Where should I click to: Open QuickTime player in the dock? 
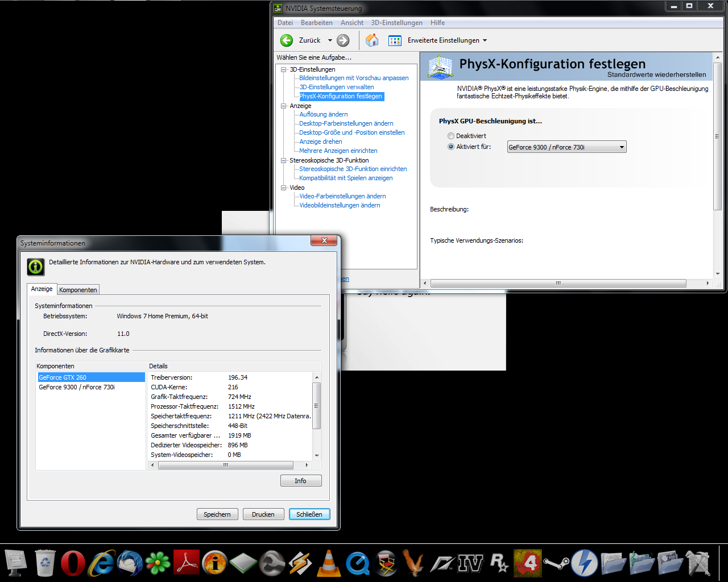click(x=357, y=563)
